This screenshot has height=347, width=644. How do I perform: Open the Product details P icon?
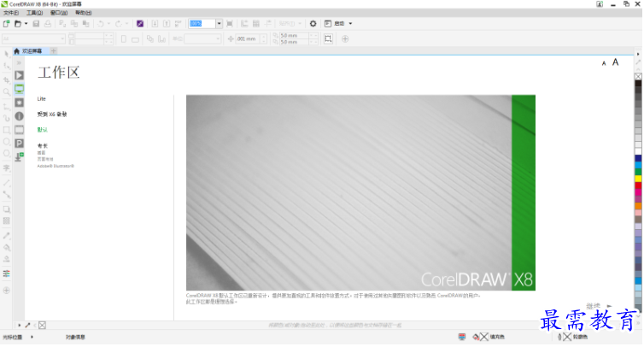(x=20, y=144)
